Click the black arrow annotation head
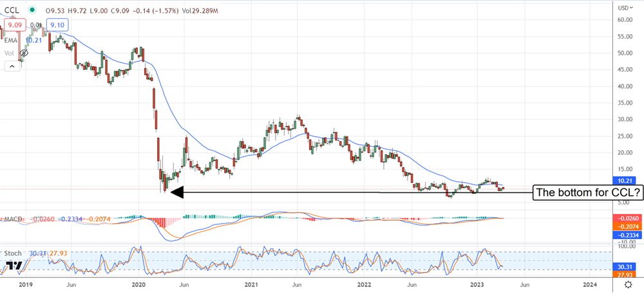644x294 pixels. (x=174, y=191)
